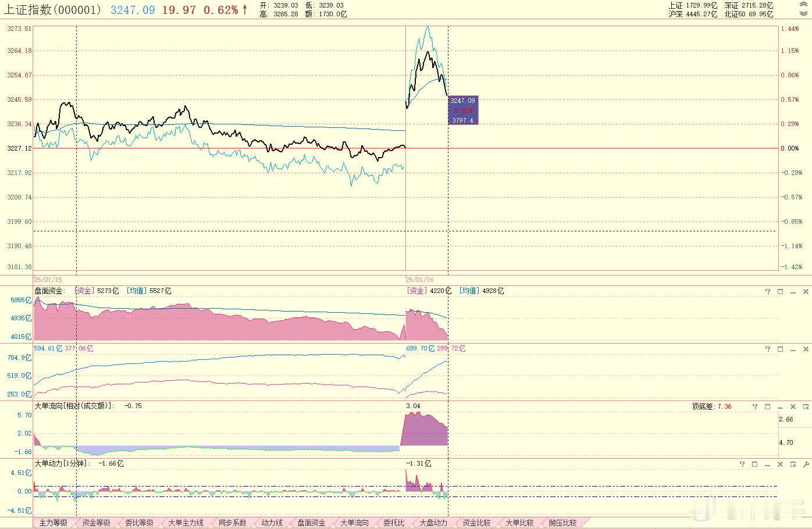This screenshot has width=812, height=529.
Task: Select the 抛压比较 tab
Action: click(x=563, y=523)
